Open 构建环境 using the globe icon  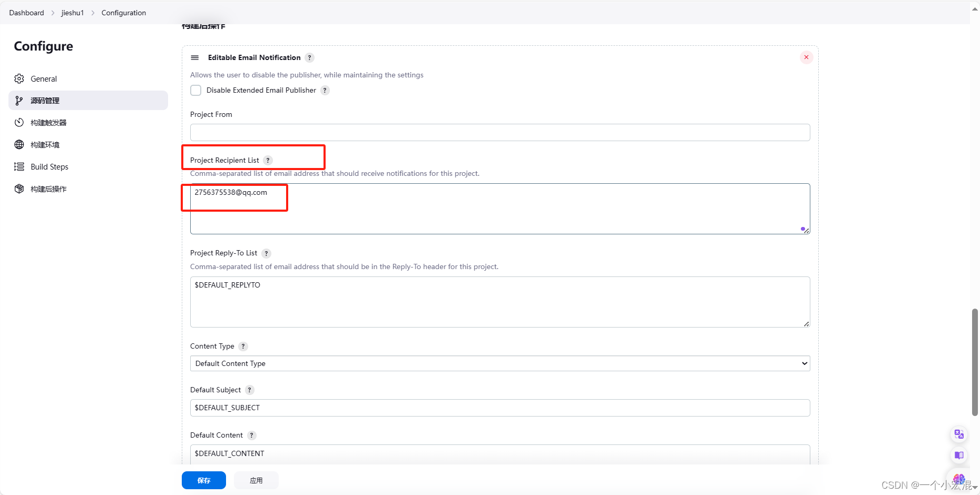(19, 144)
